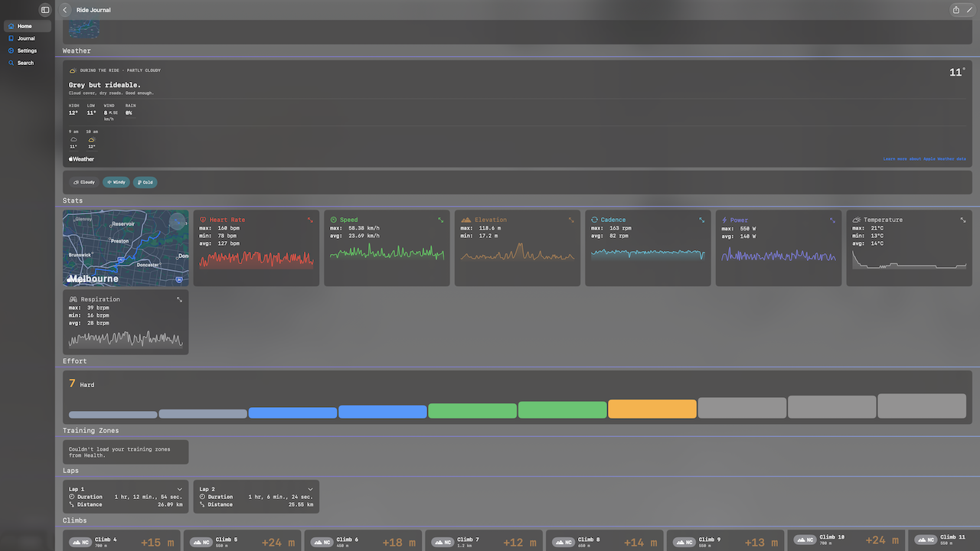Expand the Temperature chart
This screenshot has height=551, width=980.
click(963, 220)
